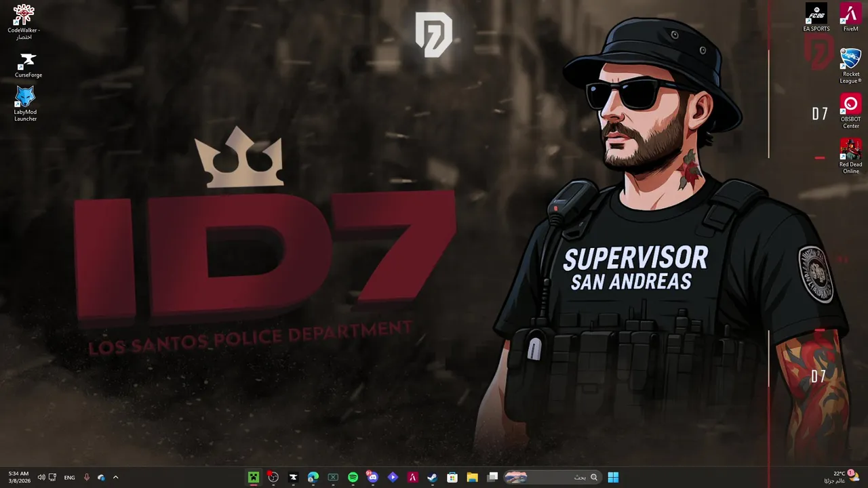Open Microsoft Edge from the taskbar

click(313, 477)
